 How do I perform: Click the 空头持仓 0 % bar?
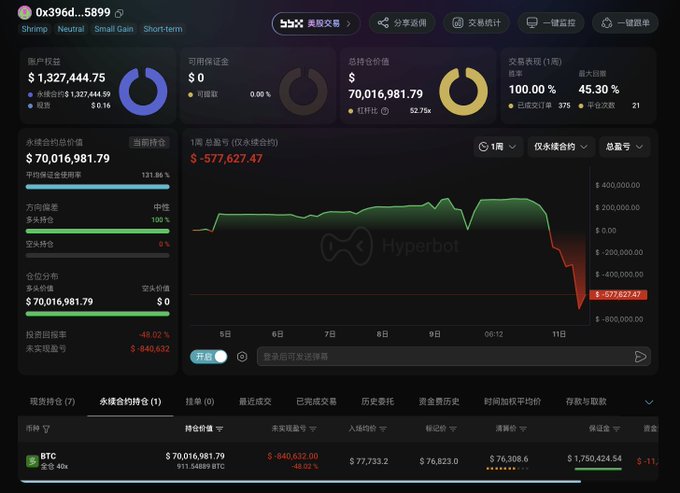(98, 255)
